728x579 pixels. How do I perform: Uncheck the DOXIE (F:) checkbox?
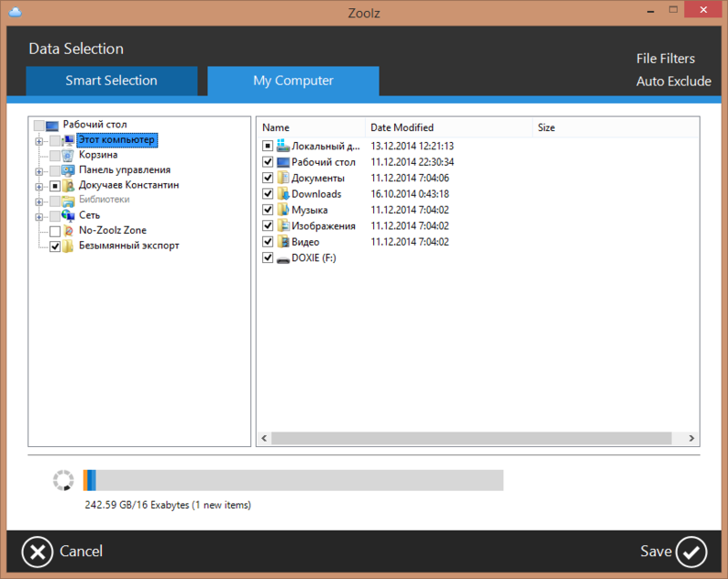point(268,258)
